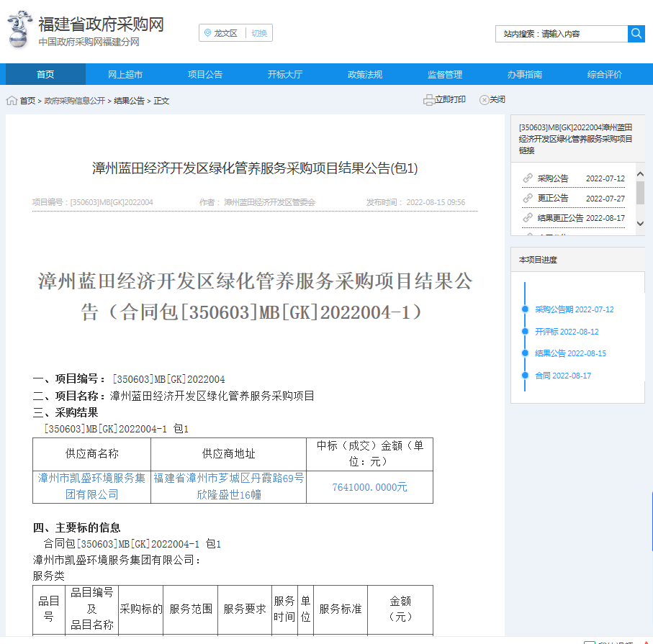Click 政府采购信息公开 breadcrumb link
This screenshot has width=653, height=644.
click(x=75, y=101)
